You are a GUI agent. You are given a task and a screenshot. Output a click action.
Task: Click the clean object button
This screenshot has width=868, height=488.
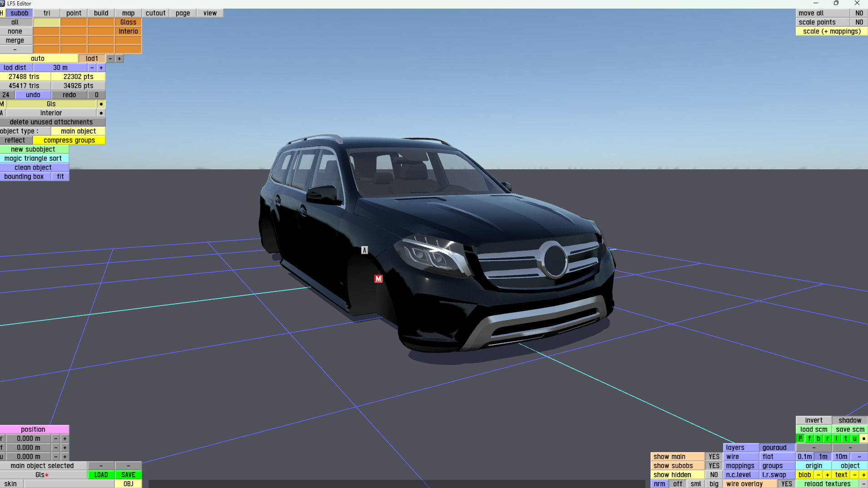(x=33, y=168)
